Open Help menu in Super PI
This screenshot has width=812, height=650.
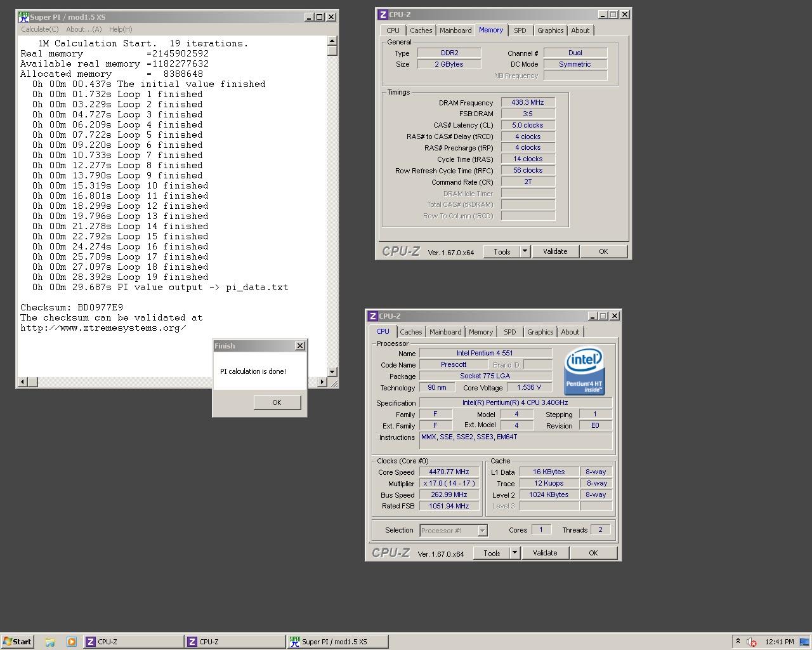121,29
